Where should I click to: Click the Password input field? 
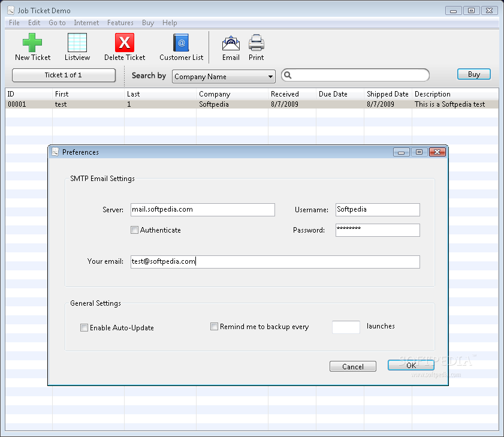point(378,230)
